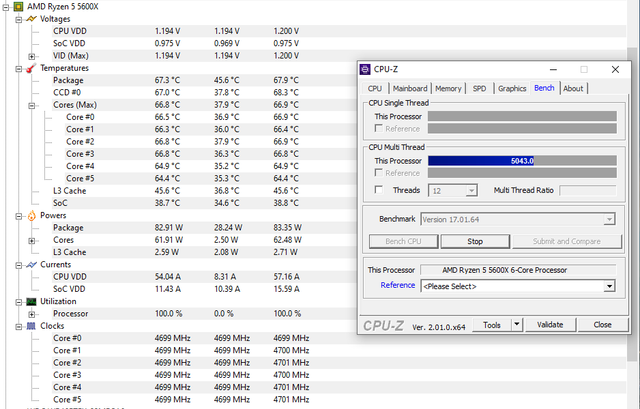The width and height of the screenshot is (640, 409).
Task: Collapse the Cores (Max) temperature group
Action: pyautogui.click(x=31, y=105)
